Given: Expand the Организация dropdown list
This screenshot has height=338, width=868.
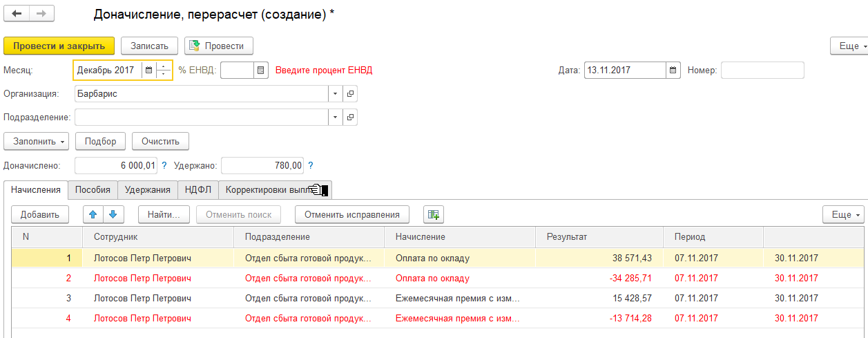Looking at the screenshot, I should click(x=335, y=94).
